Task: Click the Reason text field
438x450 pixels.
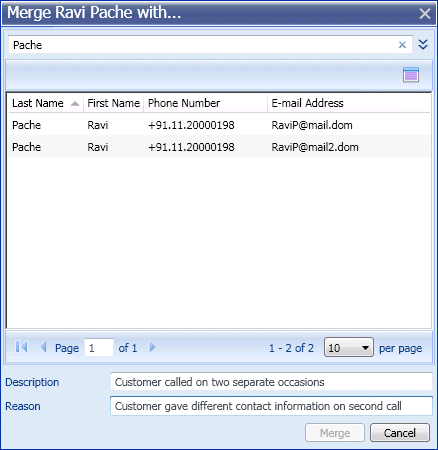Action: (271, 406)
